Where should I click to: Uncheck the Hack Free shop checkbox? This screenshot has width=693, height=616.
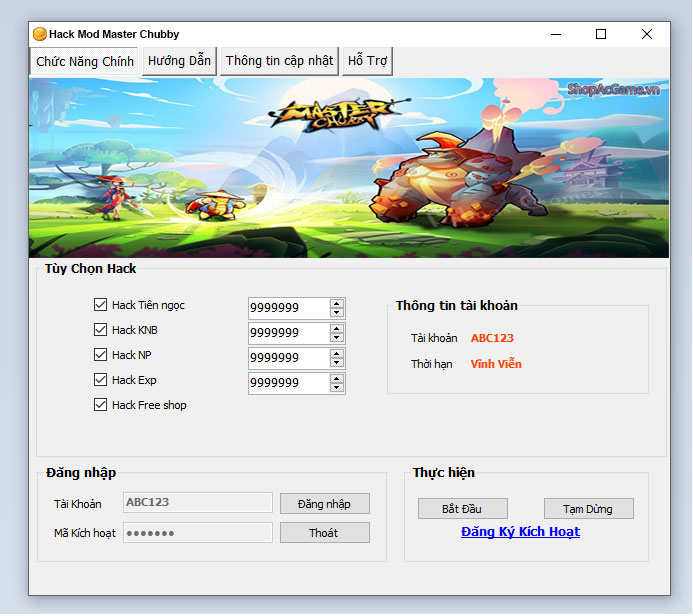[x=100, y=405]
